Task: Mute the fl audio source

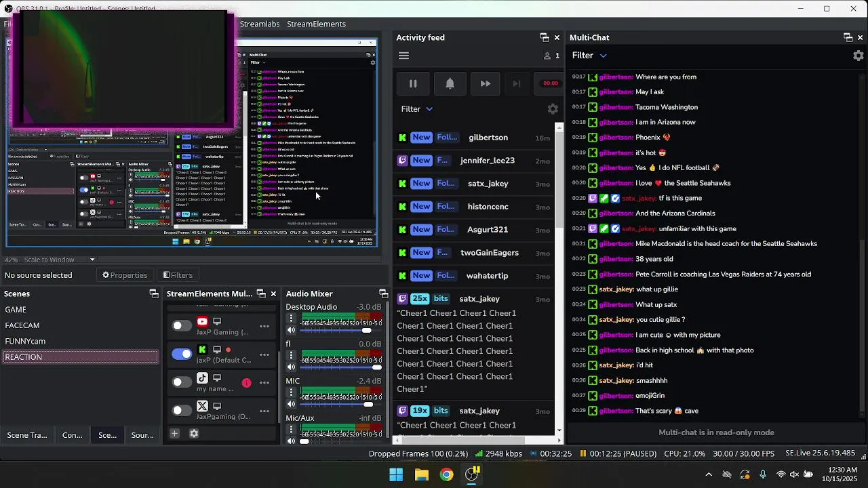Action: click(292, 367)
